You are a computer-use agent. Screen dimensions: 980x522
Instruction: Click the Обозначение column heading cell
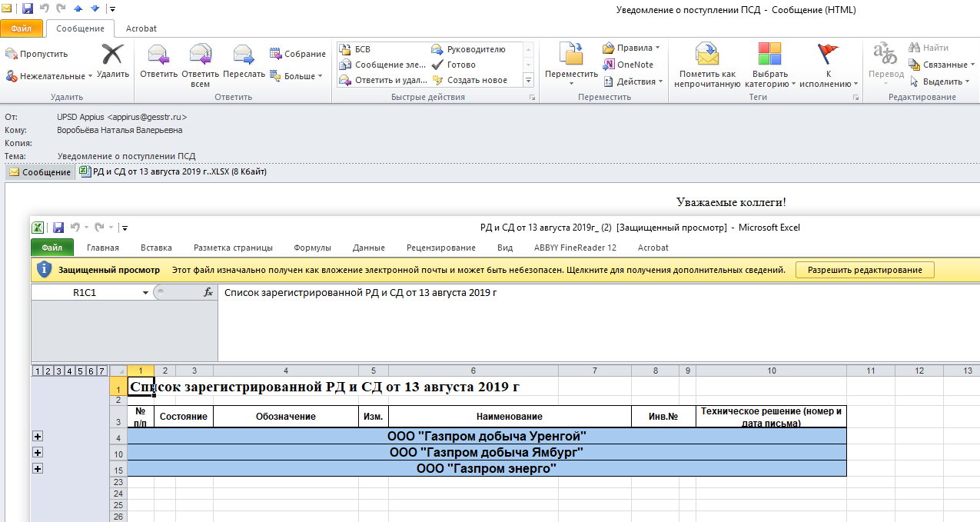286,417
